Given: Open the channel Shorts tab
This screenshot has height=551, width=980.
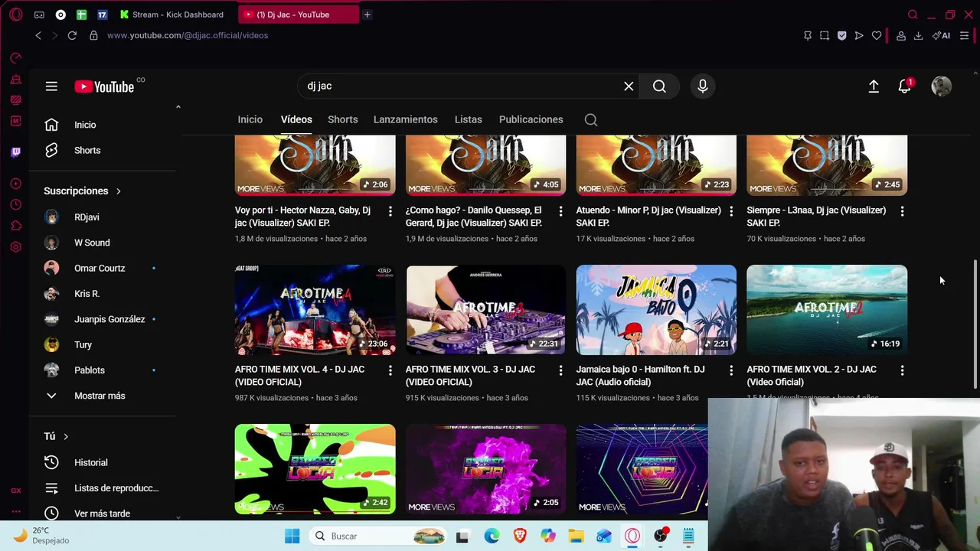Looking at the screenshot, I should coord(343,119).
